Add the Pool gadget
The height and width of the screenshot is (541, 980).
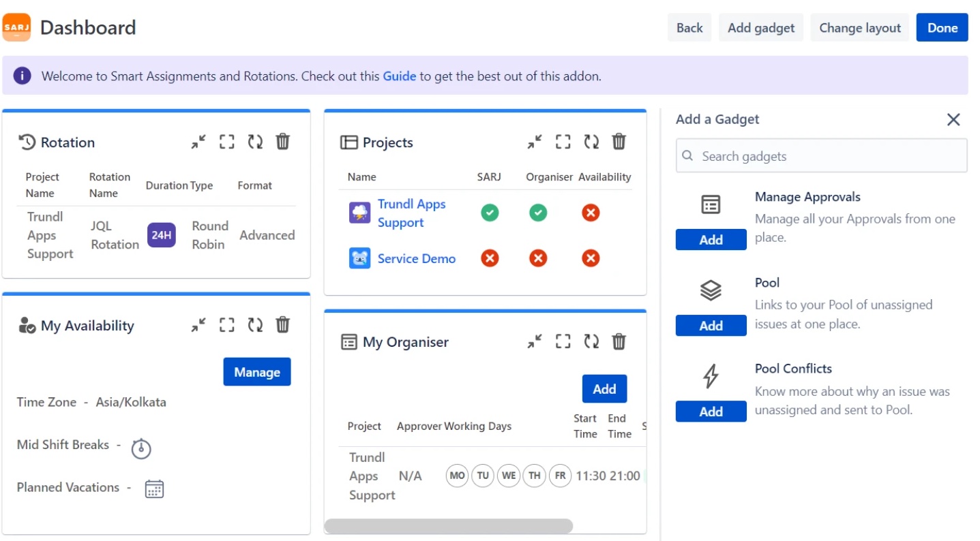(711, 326)
